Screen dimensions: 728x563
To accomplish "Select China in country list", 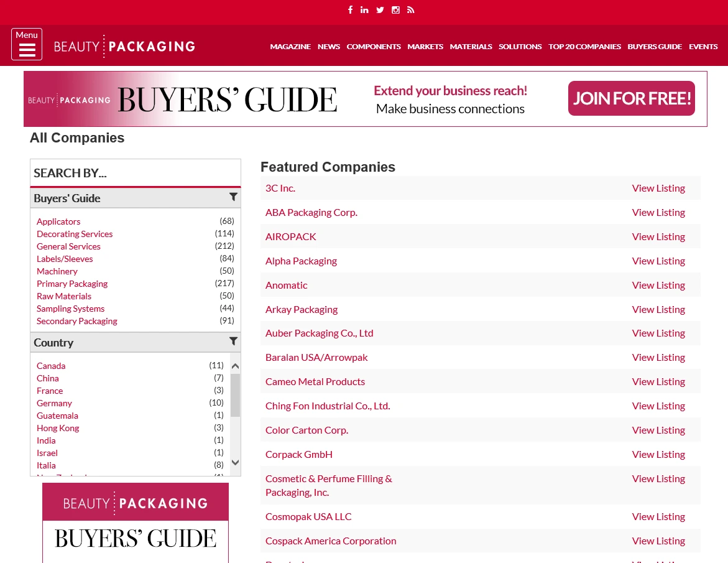I will click(x=48, y=379).
